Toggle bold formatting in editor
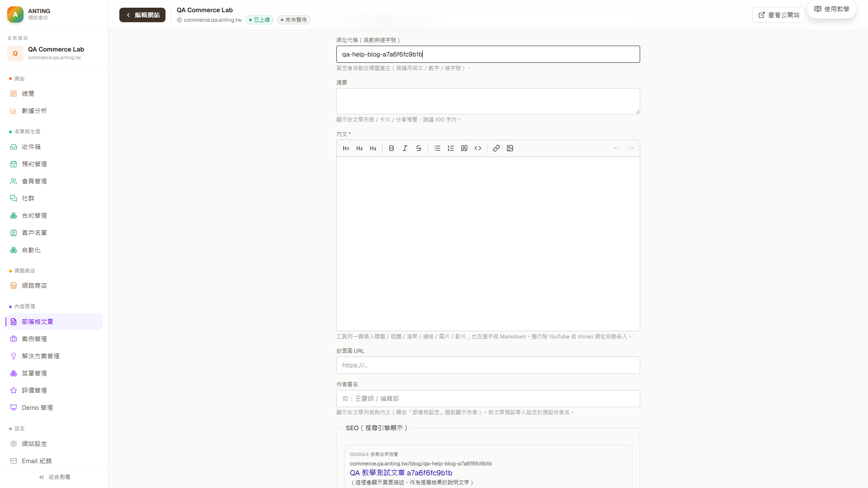The height and width of the screenshot is (488, 868). tap(392, 148)
